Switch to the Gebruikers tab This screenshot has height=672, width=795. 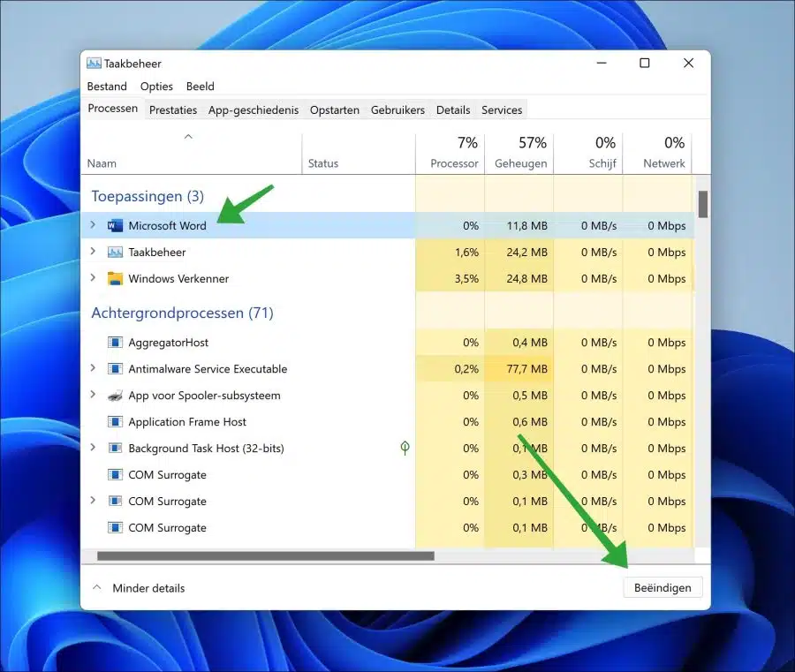(x=397, y=110)
